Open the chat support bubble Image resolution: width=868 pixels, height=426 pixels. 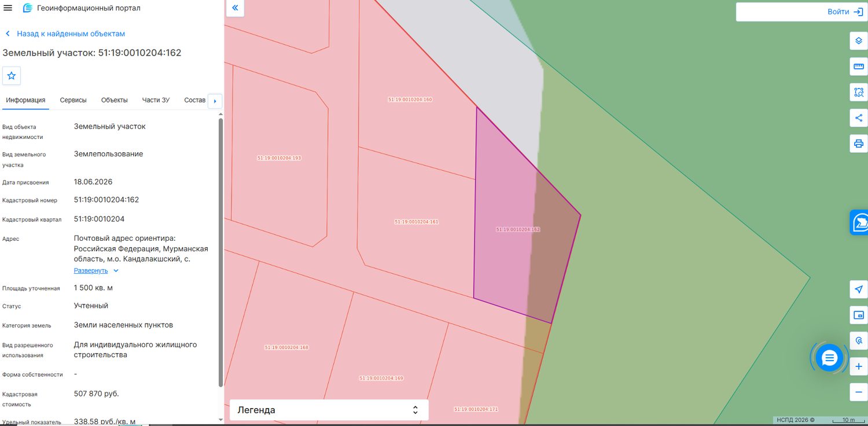[829, 358]
